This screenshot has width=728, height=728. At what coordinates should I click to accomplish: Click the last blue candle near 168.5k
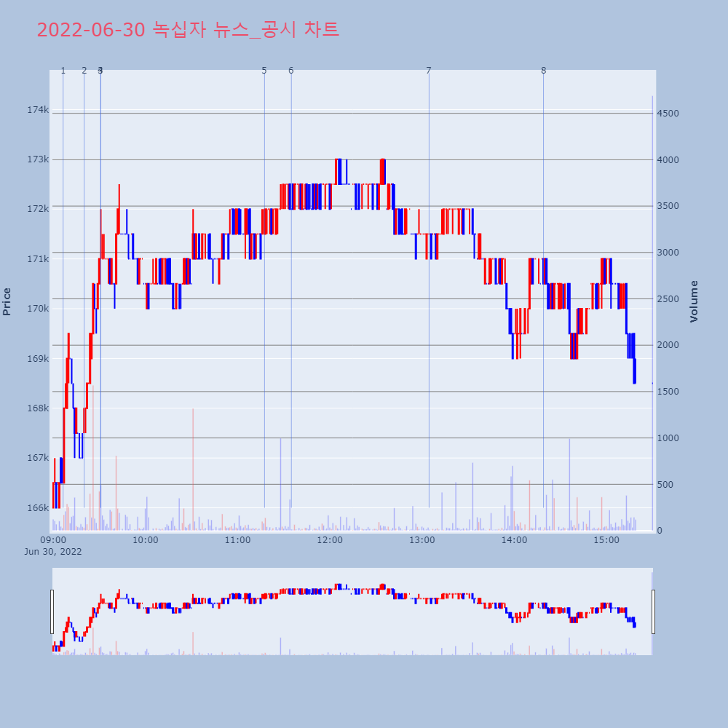tap(634, 371)
